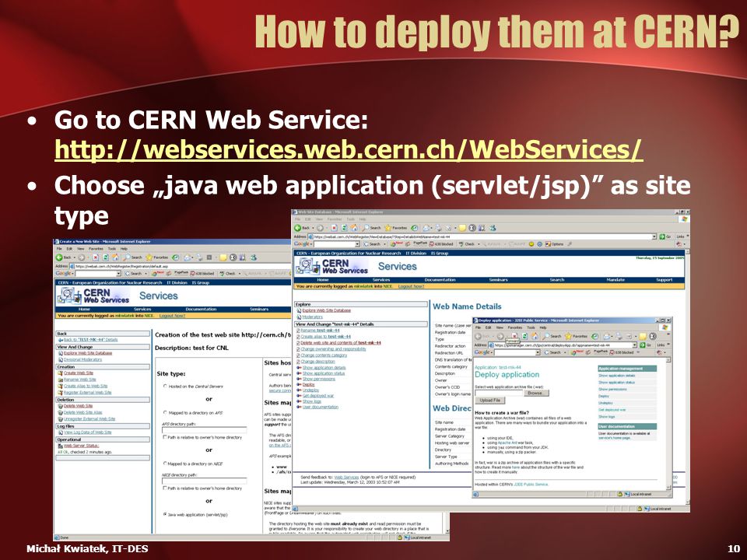The height and width of the screenshot is (560, 747).
Task: Click the Upload File button
Action: (x=489, y=401)
